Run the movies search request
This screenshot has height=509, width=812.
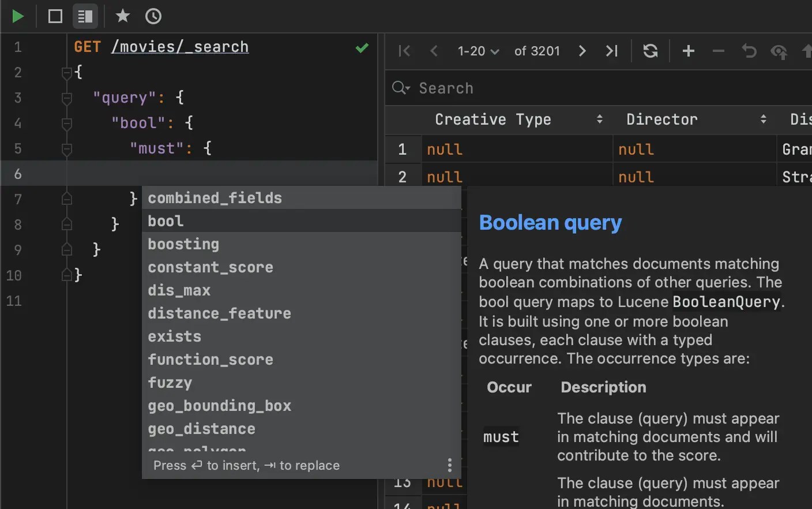click(18, 16)
